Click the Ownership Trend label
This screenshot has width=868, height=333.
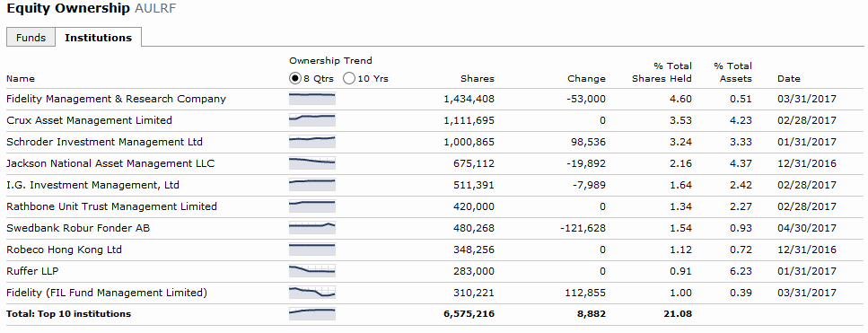point(330,61)
